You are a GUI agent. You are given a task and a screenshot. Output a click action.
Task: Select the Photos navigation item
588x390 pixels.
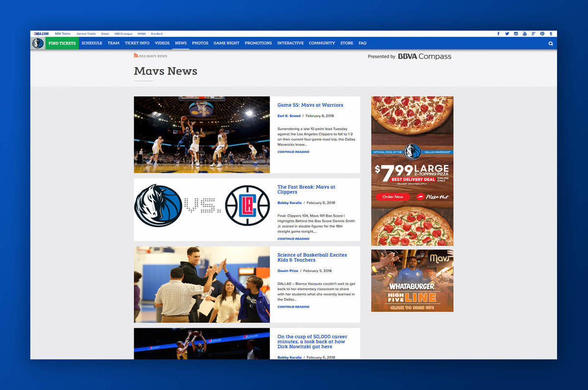tap(200, 43)
